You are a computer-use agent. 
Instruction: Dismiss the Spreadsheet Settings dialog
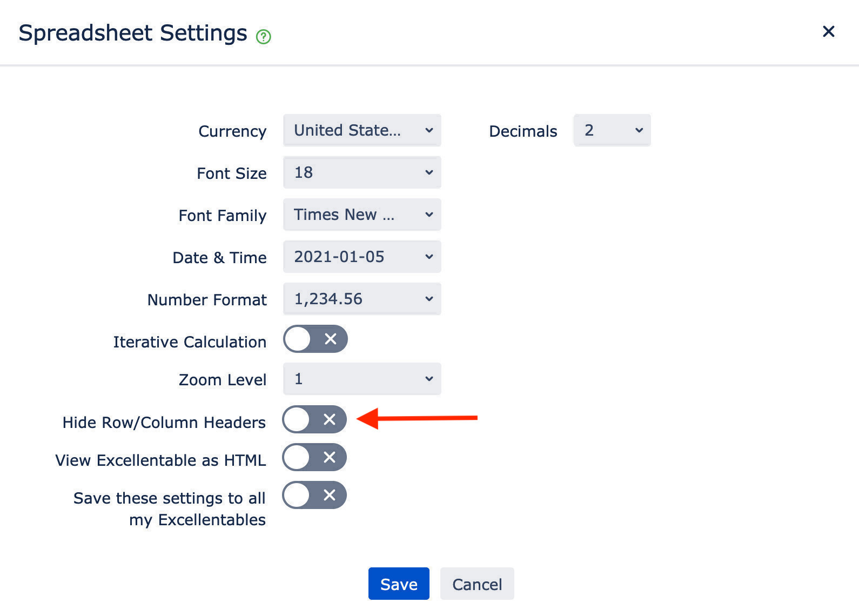tap(828, 31)
